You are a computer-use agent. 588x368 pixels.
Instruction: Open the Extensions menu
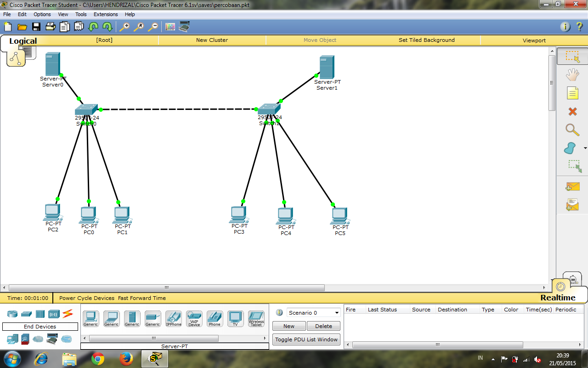tap(106, 14)
